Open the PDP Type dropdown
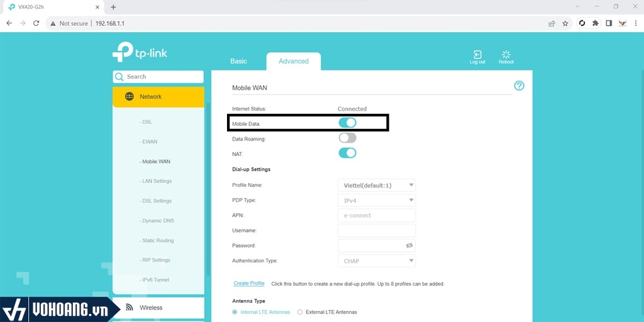Screen dimensions: 644x322 click(x=377, y=201)
